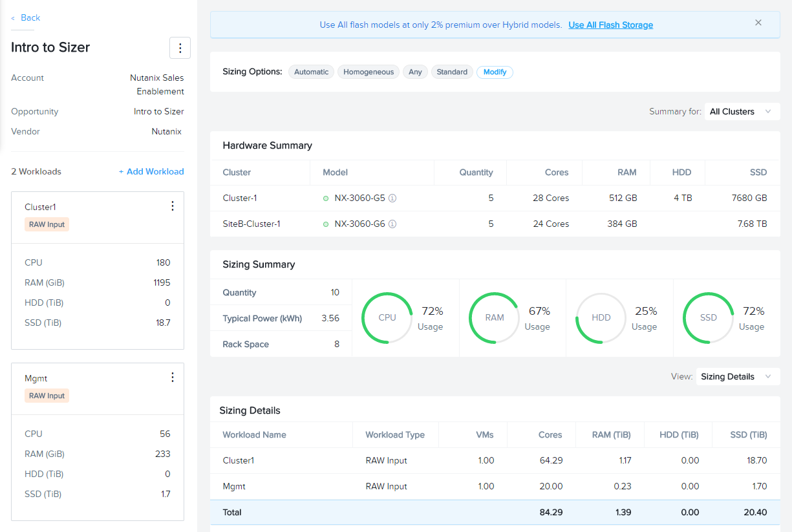Open the Intro to Sizer kebab menu
This screenshot has height=532, width=792.
(180, 48)
